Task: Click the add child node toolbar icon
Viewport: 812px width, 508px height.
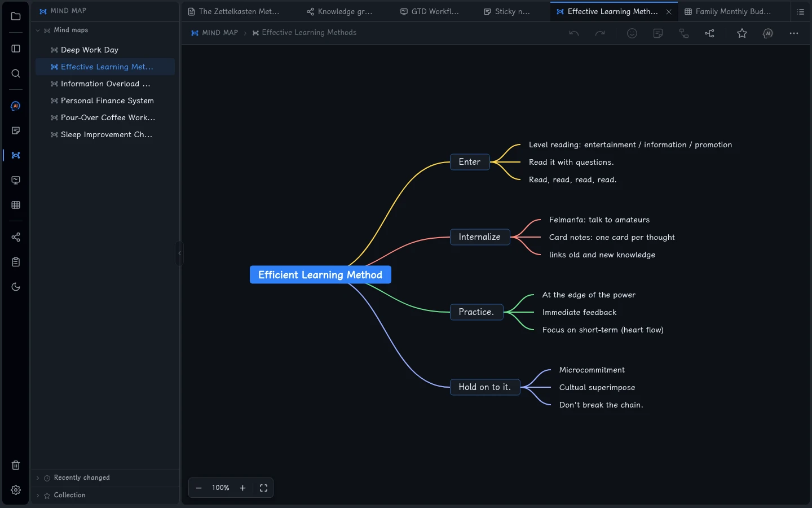Action: click(x=684, y=33)
